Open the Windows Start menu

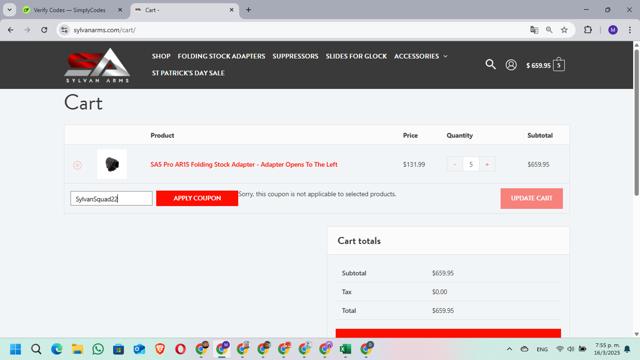coord(16,349)
